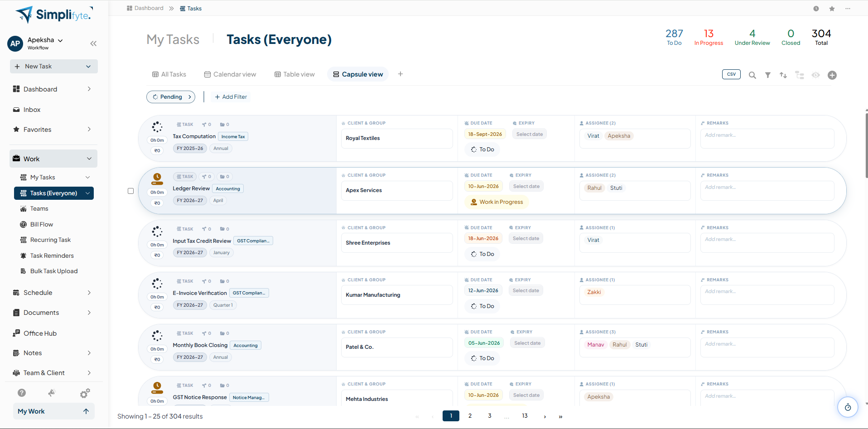868x429 pixels.
Task: Expand the My Work panel arrow
Action: pos(86,411)
